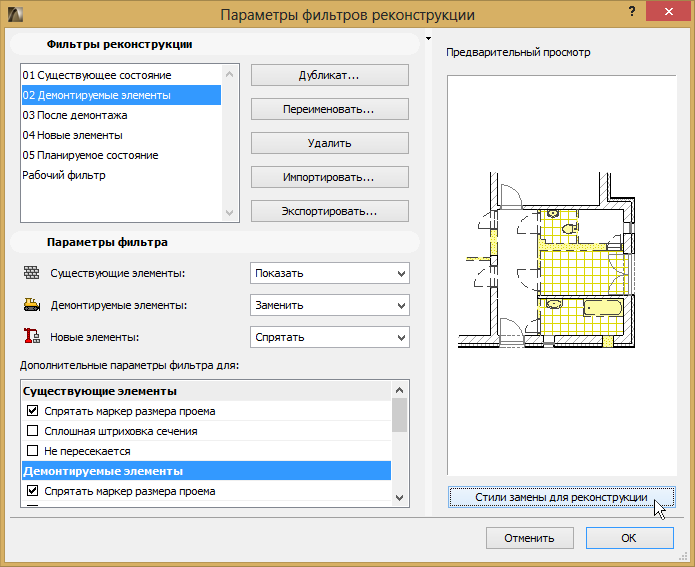The image size is (695, 567).
Task: Close the dialog with the red X
Action: [x=669, y=12]
